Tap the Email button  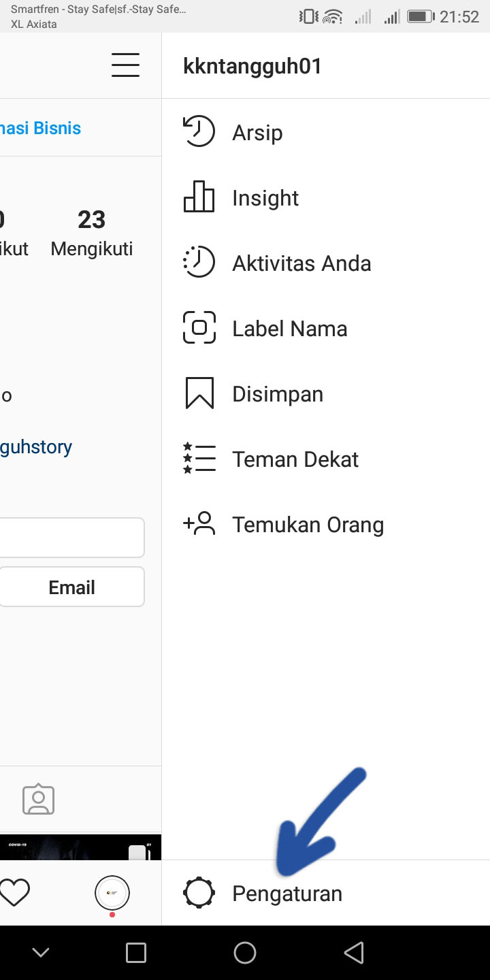click(71, 586)
